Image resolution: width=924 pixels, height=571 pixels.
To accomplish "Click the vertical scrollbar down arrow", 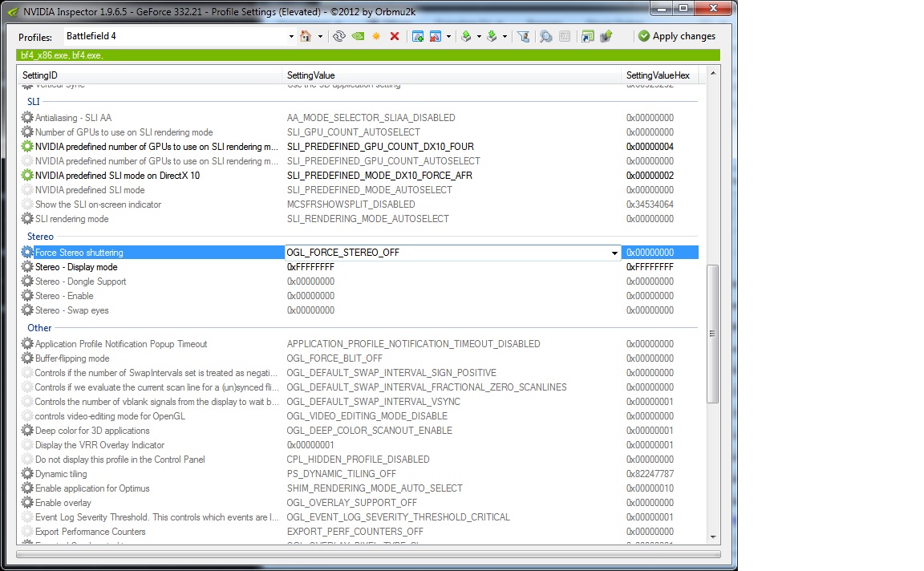I will point(713,537).
